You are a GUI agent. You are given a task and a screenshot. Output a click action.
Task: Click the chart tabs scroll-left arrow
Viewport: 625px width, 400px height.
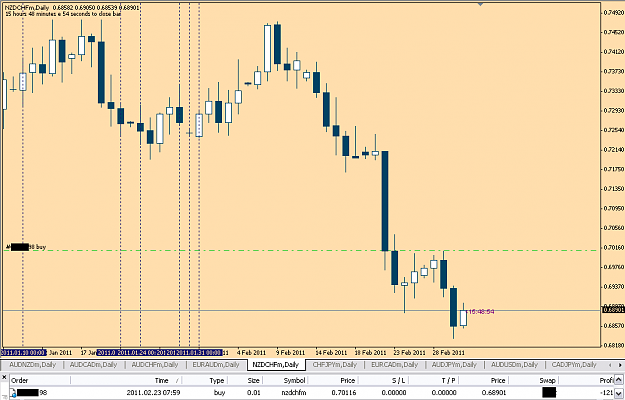point(610,365)
